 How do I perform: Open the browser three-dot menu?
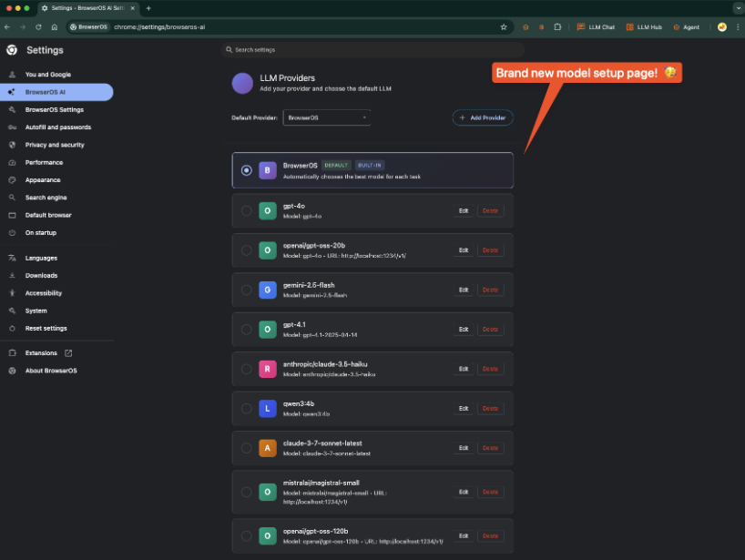pyautogui.click(x=738, y=27)
